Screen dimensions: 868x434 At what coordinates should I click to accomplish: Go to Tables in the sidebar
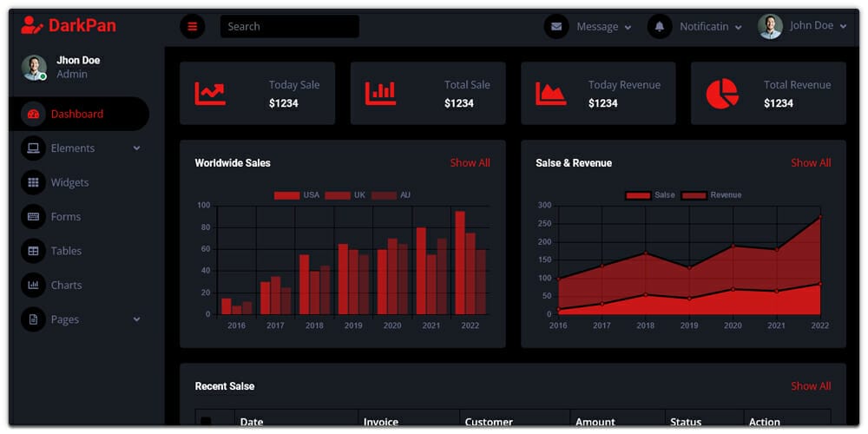(x=66, y=251)
